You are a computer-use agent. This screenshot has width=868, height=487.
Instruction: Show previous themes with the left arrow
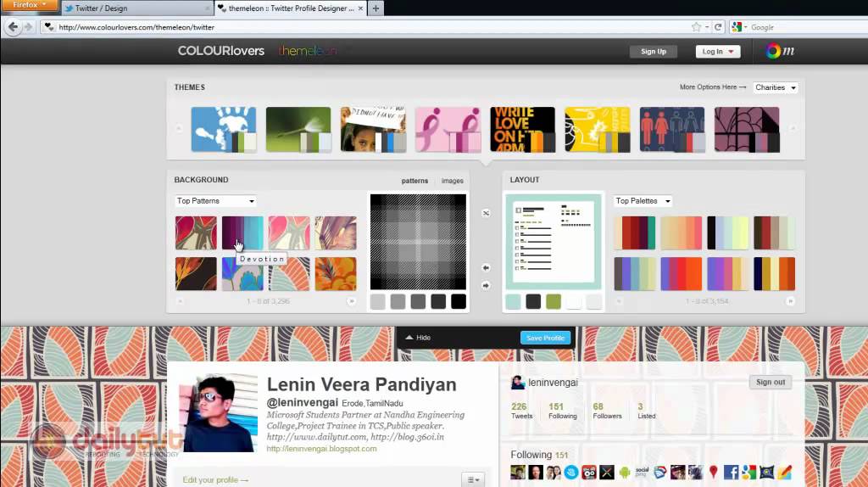[x=179, y=128]
